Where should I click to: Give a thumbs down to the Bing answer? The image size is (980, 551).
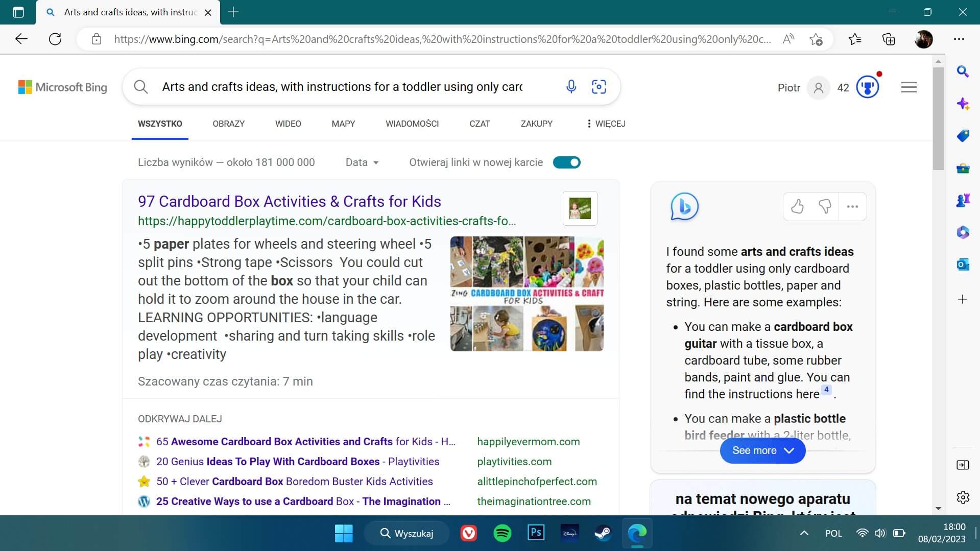point(825,206)
